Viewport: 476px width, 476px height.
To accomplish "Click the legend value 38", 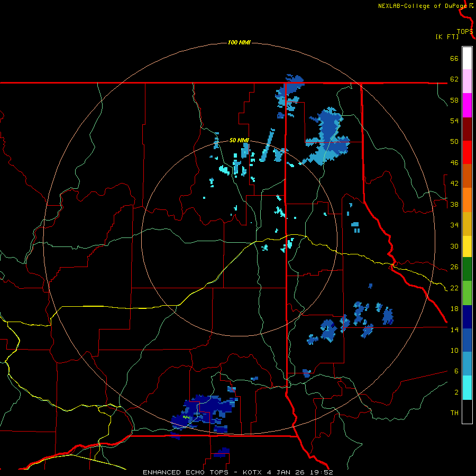I will [454, 204].
